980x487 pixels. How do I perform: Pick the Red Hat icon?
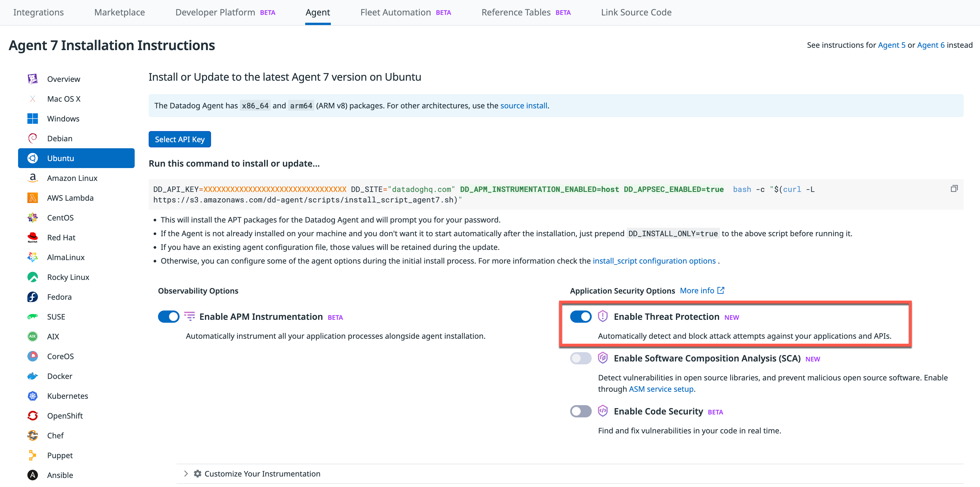33,237
